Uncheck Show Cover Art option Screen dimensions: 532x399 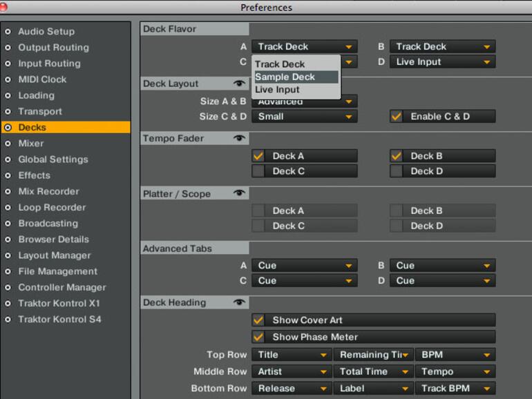pyautogui.click(x=258, y=320)
